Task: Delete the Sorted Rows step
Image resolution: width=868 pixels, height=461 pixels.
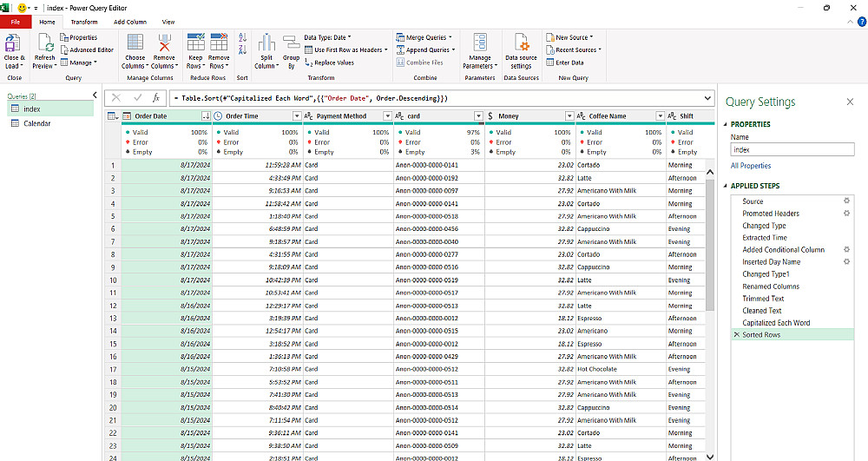Action: coord(737,335)
